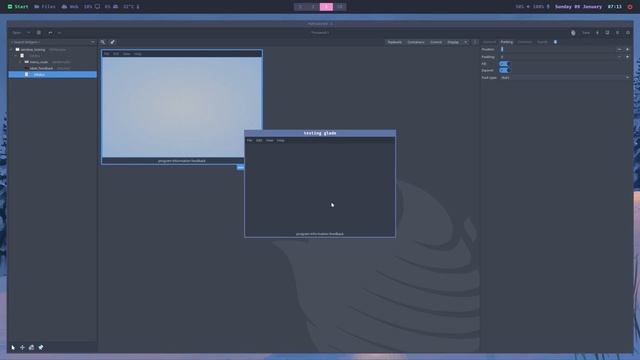Viewport: 640px width, 360px height.
Task: Select the label_feedback tree item
Action: (41, 68)
